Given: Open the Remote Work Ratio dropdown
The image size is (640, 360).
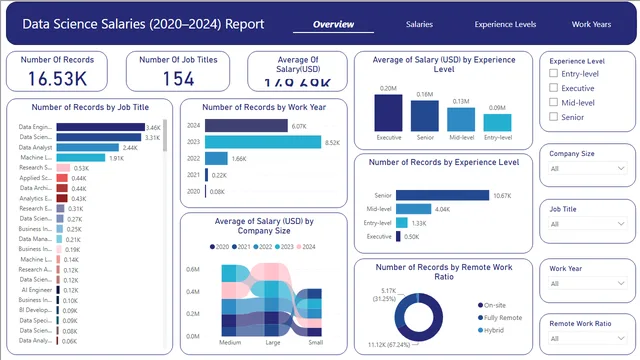Looking at the screenshot, I should point(587,338).
